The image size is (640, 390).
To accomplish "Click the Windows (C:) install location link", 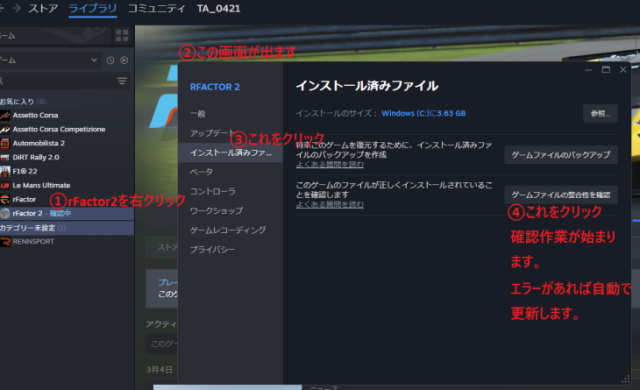I will coord(423,113).
